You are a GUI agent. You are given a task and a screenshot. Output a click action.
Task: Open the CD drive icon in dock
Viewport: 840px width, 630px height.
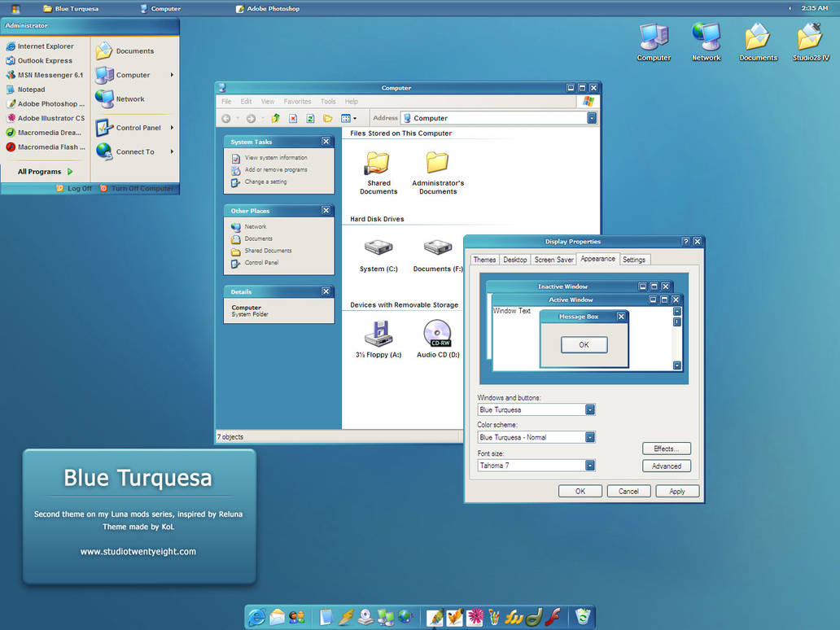[x=366, y=618]
